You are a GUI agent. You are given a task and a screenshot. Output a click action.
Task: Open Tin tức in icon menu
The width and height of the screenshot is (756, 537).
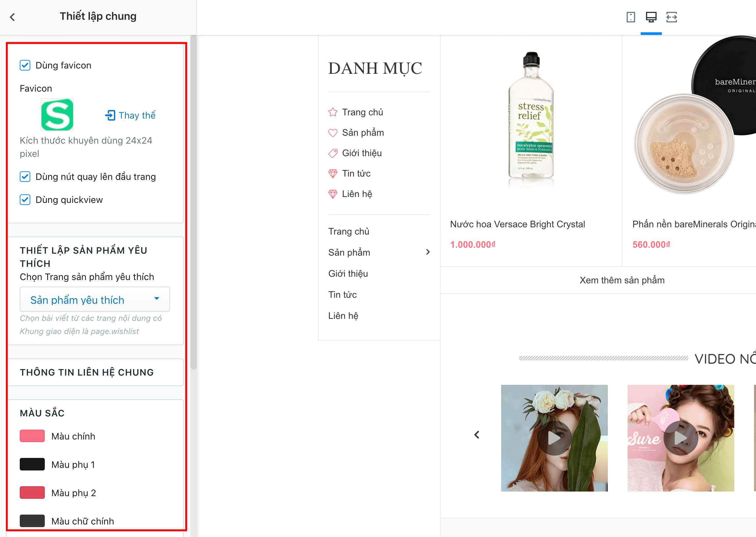tap(356, 174)
